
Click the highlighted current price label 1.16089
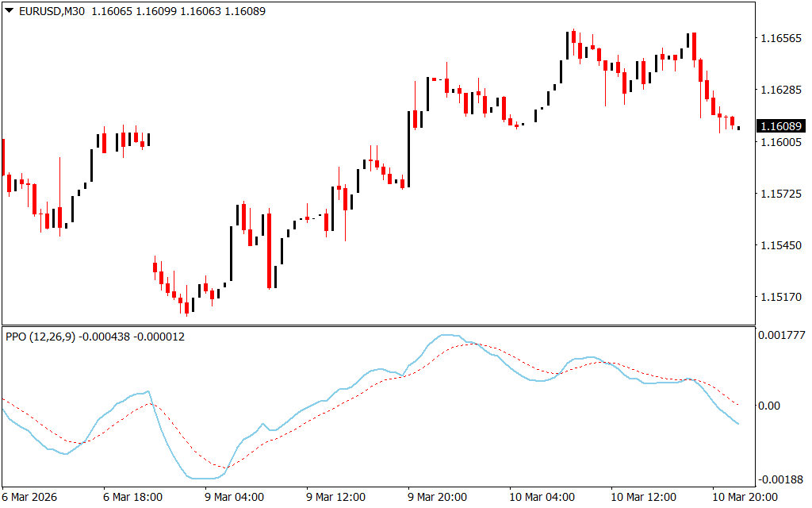point(781,126)
